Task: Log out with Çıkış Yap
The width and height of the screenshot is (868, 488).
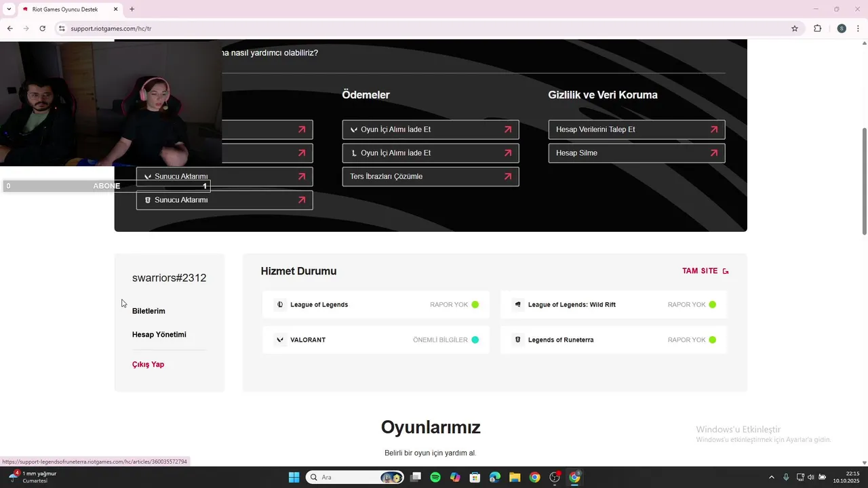Action: point(148,365)
